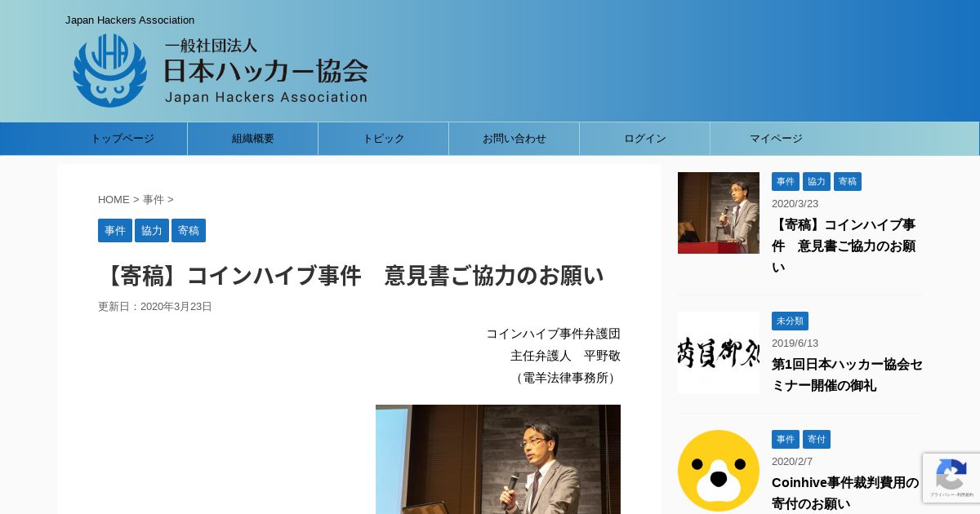This screenshot has height=514, width=980.
Task: Select 協力 category tag under breadcrumb
Action: [152, 231]
